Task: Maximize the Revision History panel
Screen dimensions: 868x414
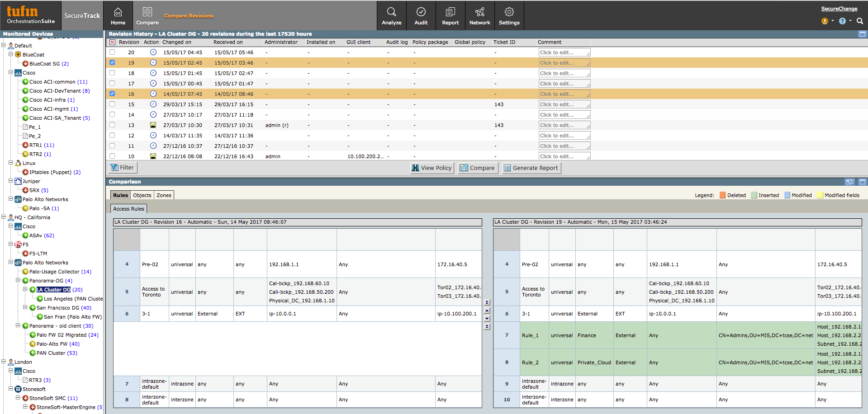Action: [x=863, y=34]
